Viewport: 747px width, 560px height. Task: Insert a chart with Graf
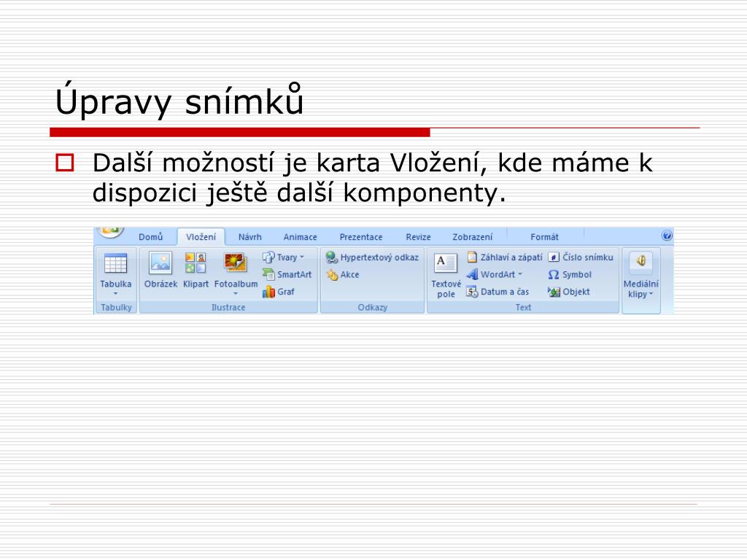pyautogui.click(x=279, y=292)
